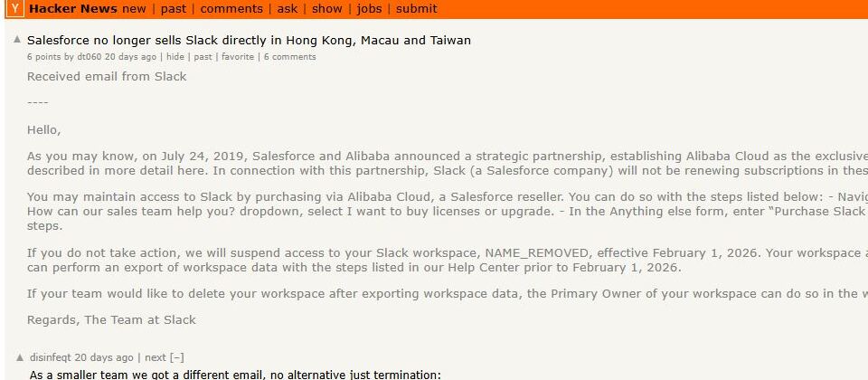Click the Y Combinator logo icon

16,9
